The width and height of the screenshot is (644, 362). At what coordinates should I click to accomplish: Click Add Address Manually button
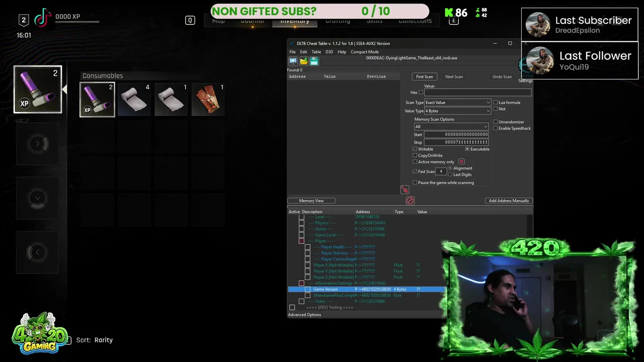[x=509, y=201]
